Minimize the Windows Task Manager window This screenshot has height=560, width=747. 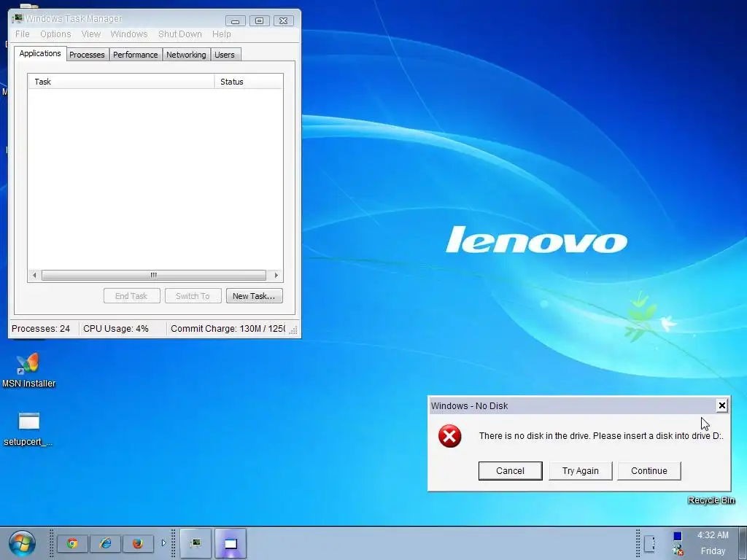236,21
